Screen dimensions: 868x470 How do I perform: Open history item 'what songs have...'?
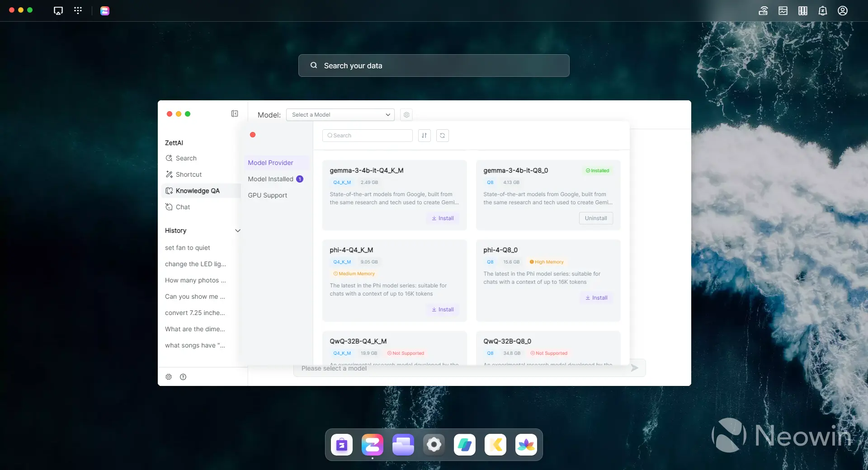[x=195, y=345]
